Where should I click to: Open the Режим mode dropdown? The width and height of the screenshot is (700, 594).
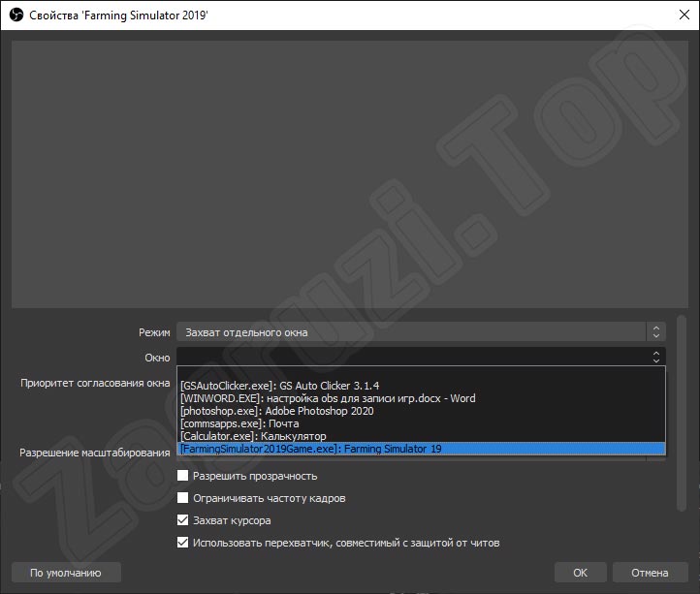(421, 332)
